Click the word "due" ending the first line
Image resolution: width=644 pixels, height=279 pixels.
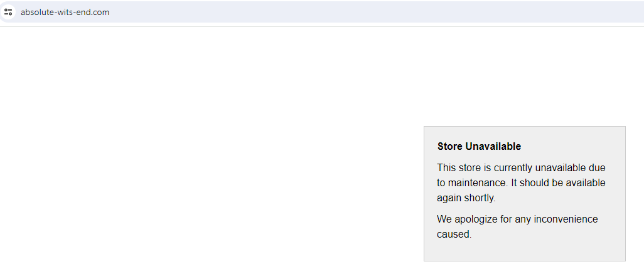(597, 168)
